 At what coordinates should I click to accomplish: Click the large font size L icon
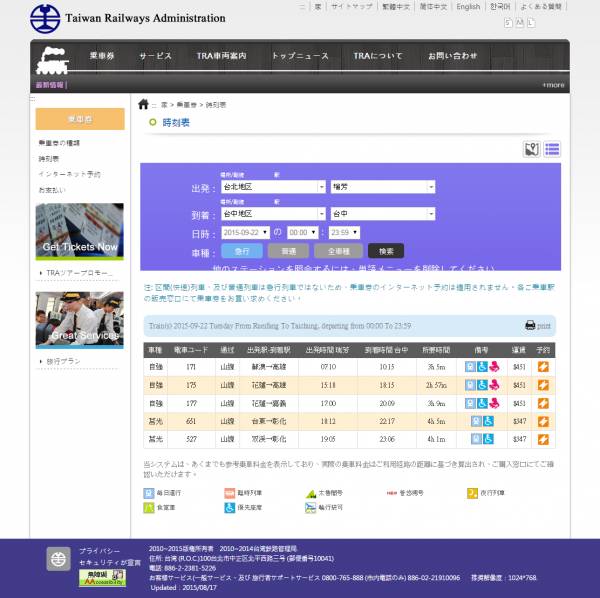point(531,23)
